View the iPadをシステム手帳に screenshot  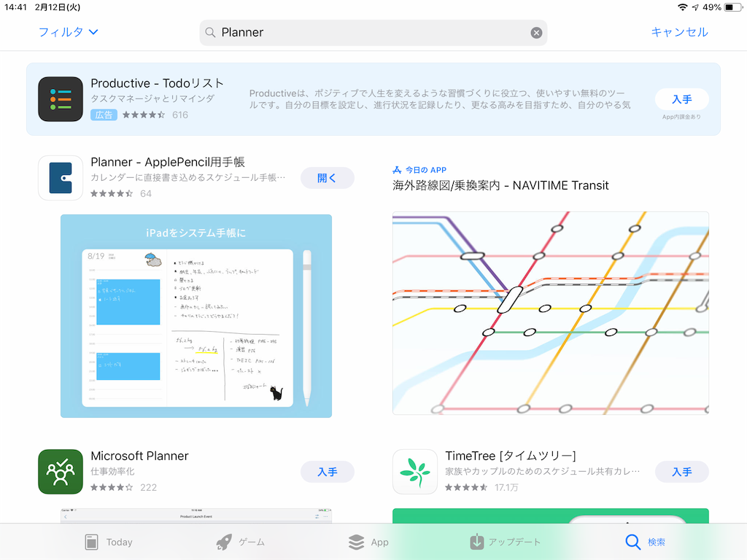coord(196,316)
